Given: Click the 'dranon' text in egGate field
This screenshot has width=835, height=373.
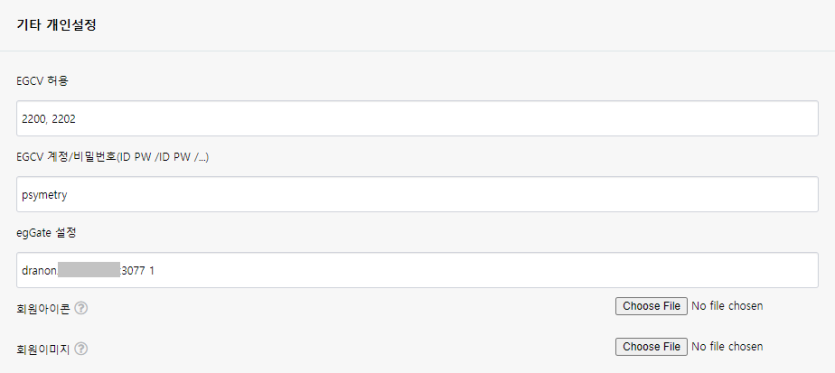Looking at the screenshot, I should [x=39, y=271].
